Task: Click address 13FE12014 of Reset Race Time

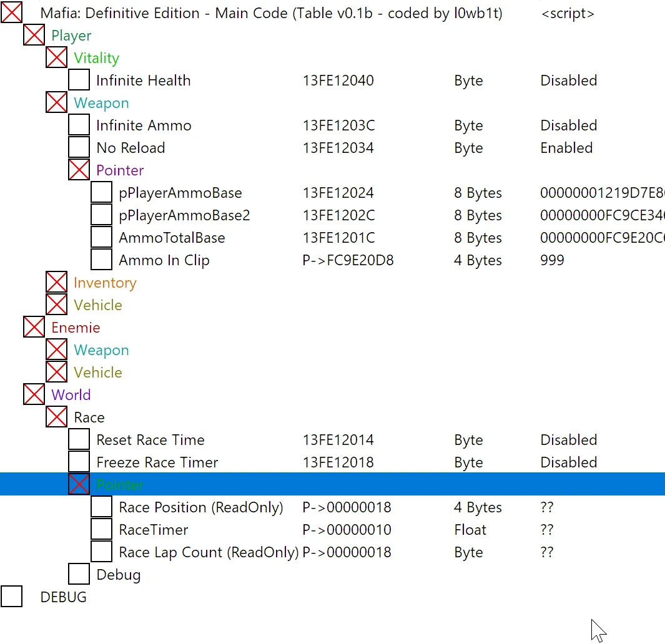Action: pos(338,440)
